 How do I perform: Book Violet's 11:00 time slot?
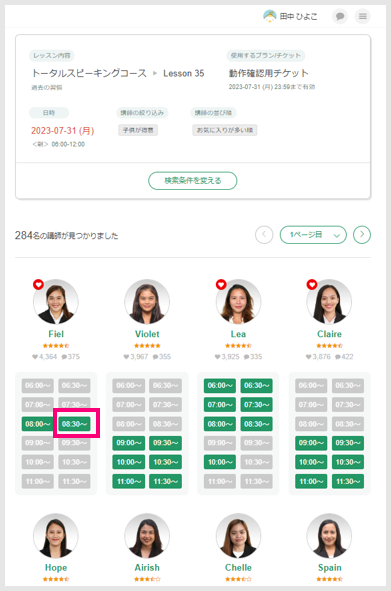(x=129, y=481)
